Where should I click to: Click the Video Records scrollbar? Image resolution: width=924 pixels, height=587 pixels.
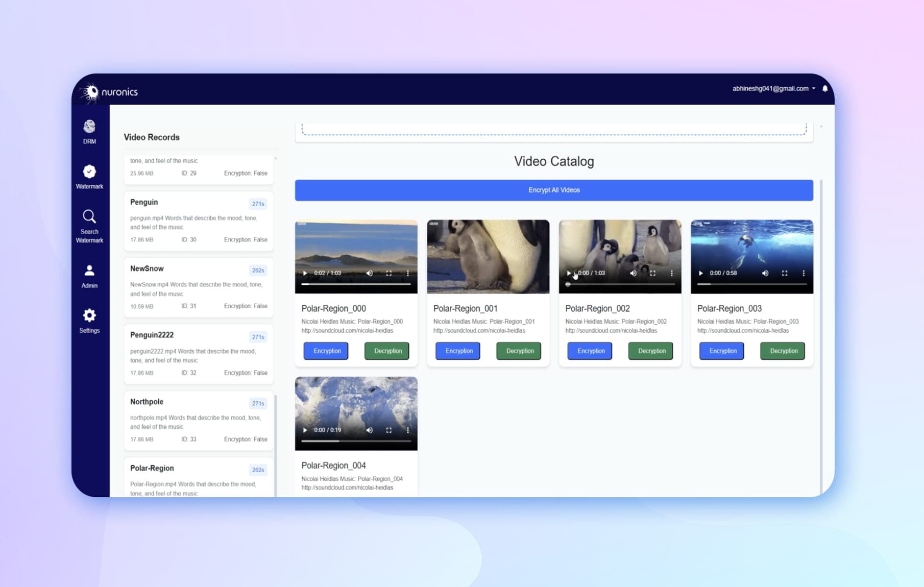point(276,445)
